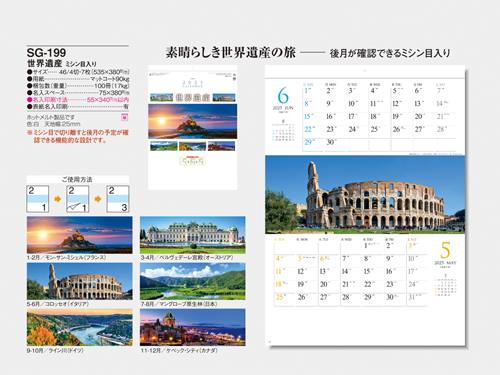Click the Rhine river autumn photo labeled 9-10月
This screenshot has width=500, height=375.
coord(80,327)
